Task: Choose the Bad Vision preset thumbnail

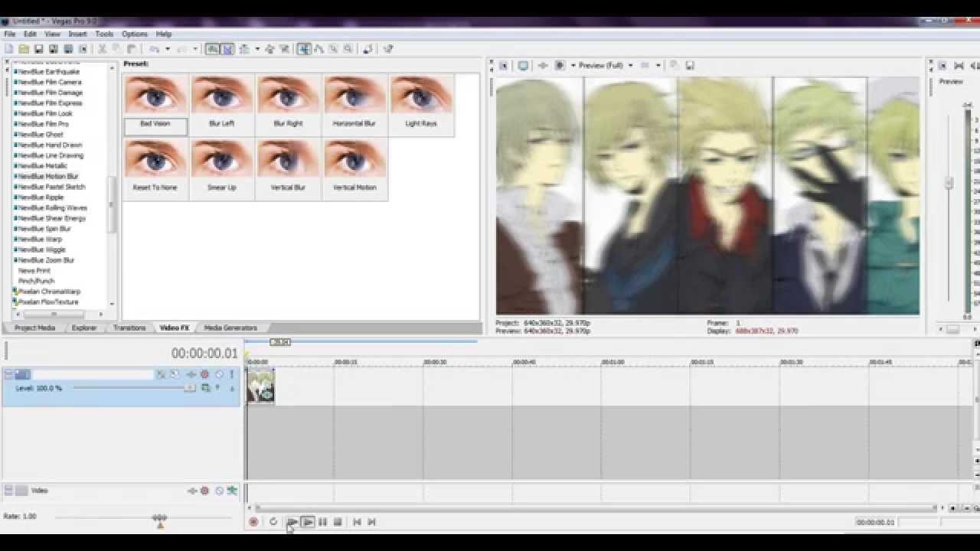Action: (155, 105)
